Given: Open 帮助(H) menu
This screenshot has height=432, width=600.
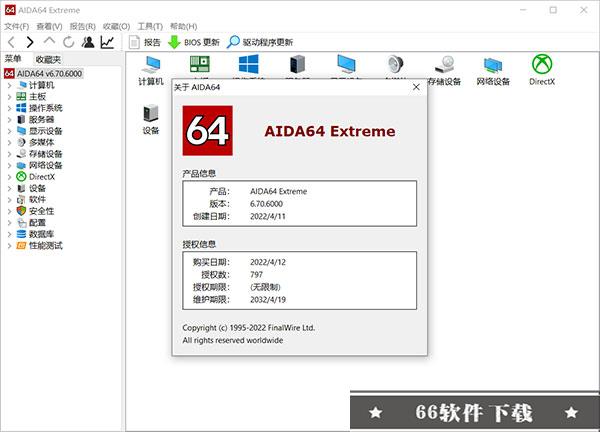Looking at the screenshot, I should coord(184,26).
